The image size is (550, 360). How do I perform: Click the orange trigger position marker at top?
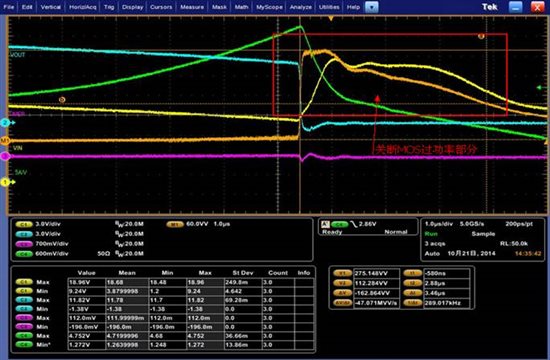click(x=331, y=18)
